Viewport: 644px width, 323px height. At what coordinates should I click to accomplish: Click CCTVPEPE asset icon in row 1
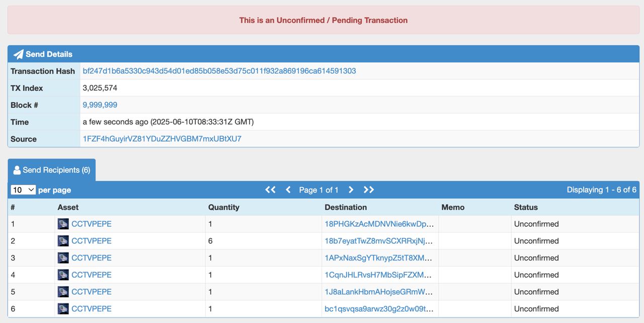[63, 224]
